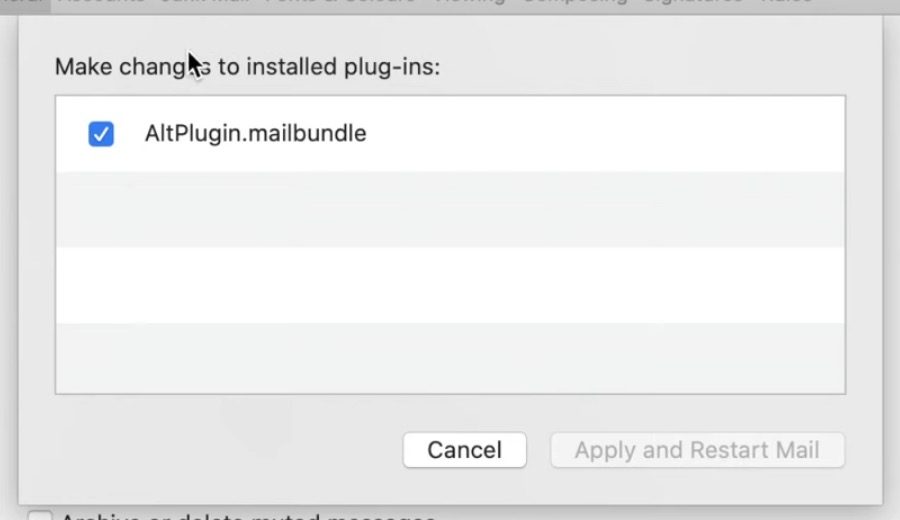
Task: Switch to the Composing tab
Action: tap(575, 2)
